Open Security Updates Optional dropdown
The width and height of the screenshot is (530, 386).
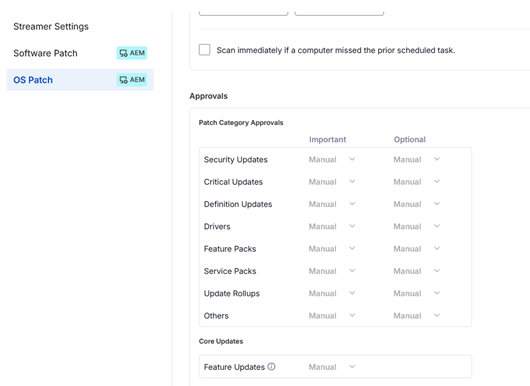tap(416, 160)
